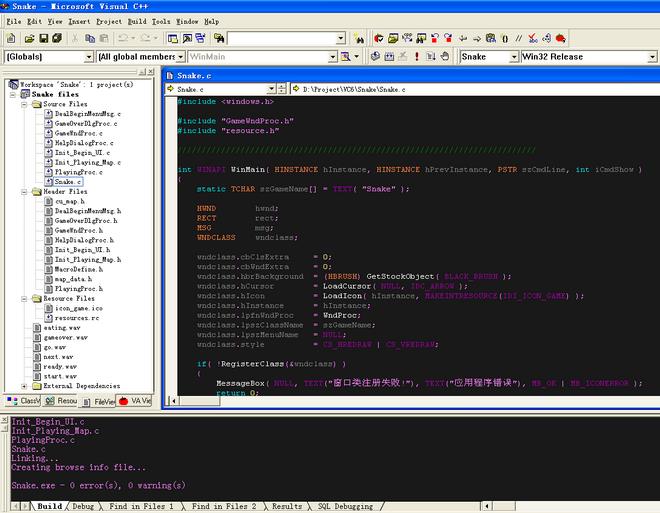Click the red exclamation Execute Program icon
This screenshot has height=513, width=660.
coord(417,56)
